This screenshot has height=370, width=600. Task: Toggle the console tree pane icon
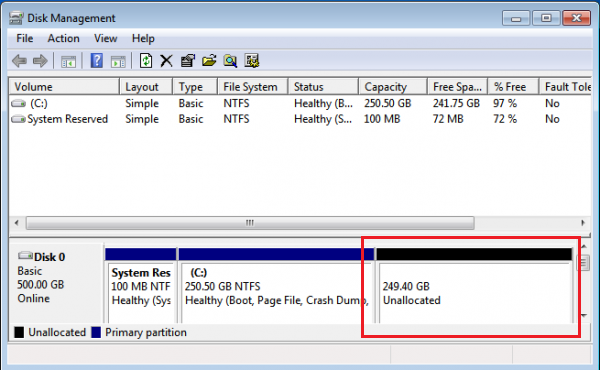[68, 61]
